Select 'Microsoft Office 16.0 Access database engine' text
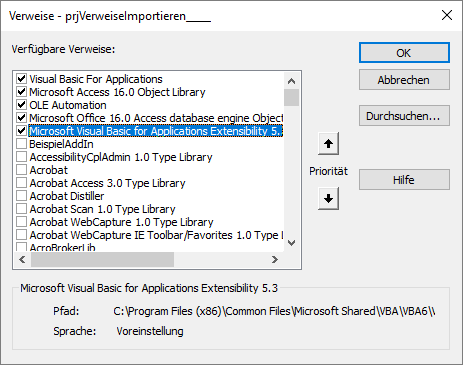Image resolution: width=463 pixels, height=365 pixels. [x=156, y=118]
